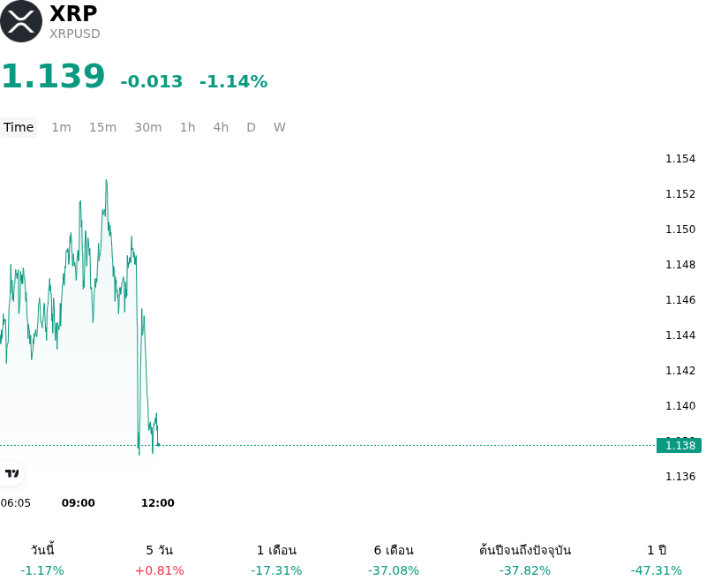Image resolution: width=706 pixels, height=588 pixels.
Task: Click the 1.138 current price label
Action: click(x=679, y=445)
